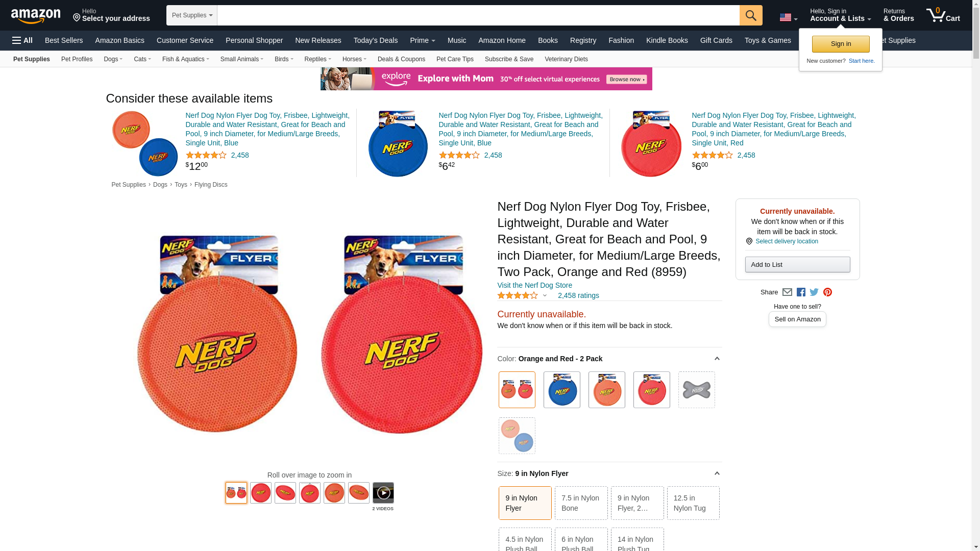Open the Dogs submenu
This screenshot has width=980, height=551.
pos(113,59)
